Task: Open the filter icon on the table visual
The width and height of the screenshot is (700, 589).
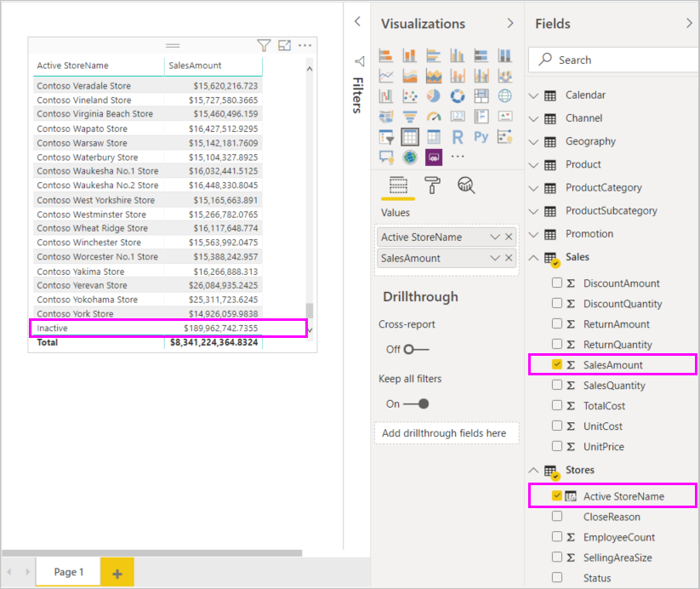Action: click(265, 45)
